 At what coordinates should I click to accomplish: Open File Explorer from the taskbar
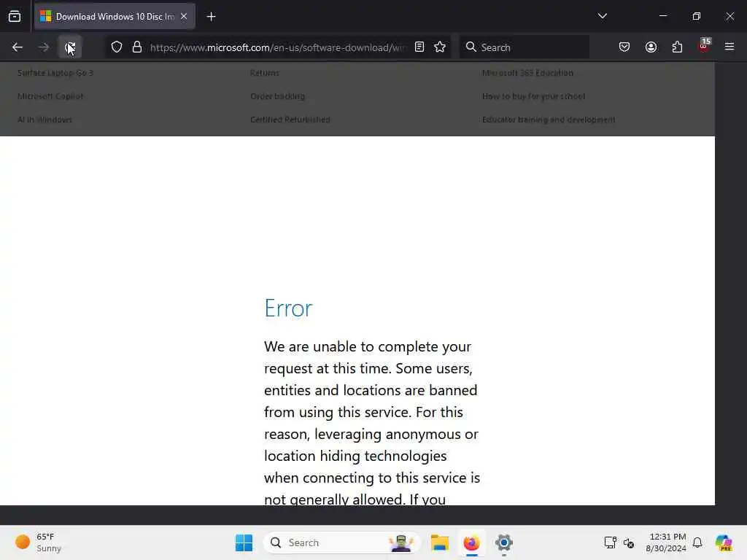coord(440,542)
